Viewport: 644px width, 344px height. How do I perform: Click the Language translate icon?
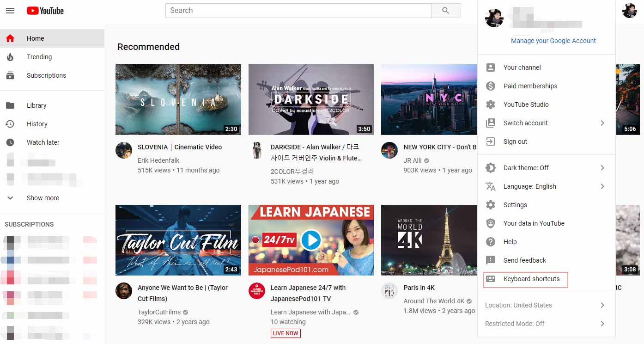click(x=491, y=186)
